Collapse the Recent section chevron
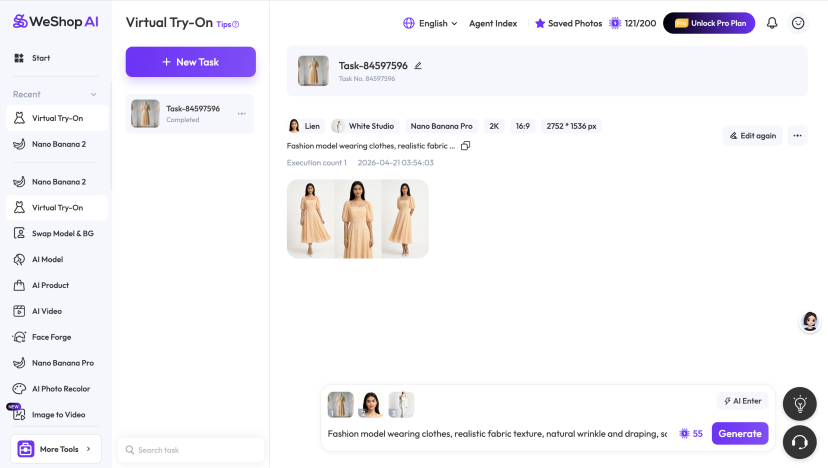 tap(94, 95)
